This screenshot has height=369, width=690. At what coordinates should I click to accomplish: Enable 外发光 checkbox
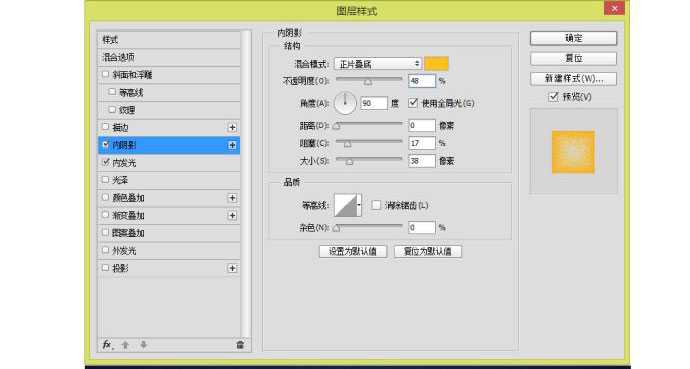(x=106, y=250)
